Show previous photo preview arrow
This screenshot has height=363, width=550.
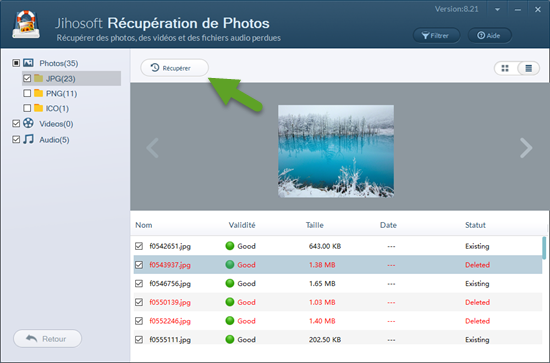coord(153,148)
